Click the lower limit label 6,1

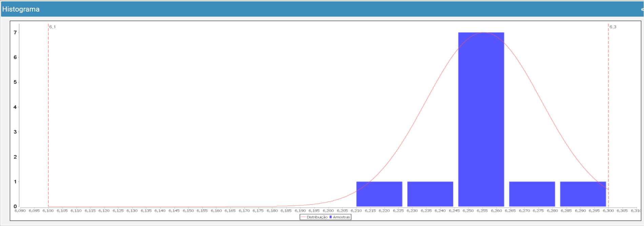[52, 27]
